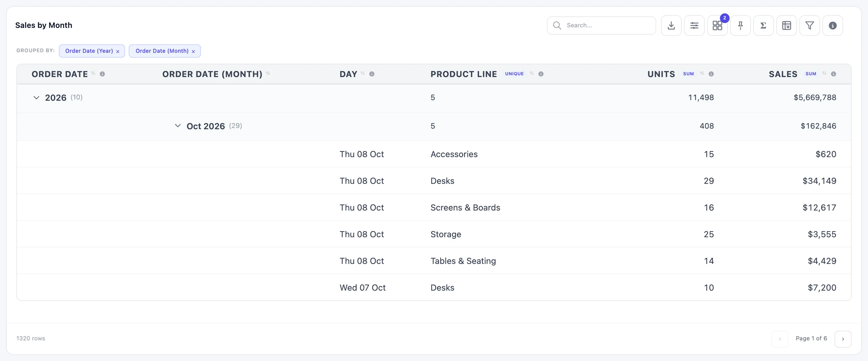Click the UNIQUE aggregation badge on Product Line

tap(514, 74)
